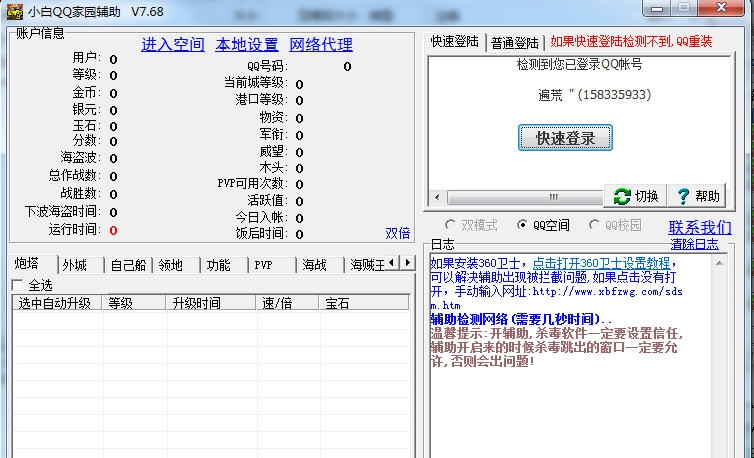
Task: Close the 小白QQ家园辅助 window
Action: [x=722, y=8]
